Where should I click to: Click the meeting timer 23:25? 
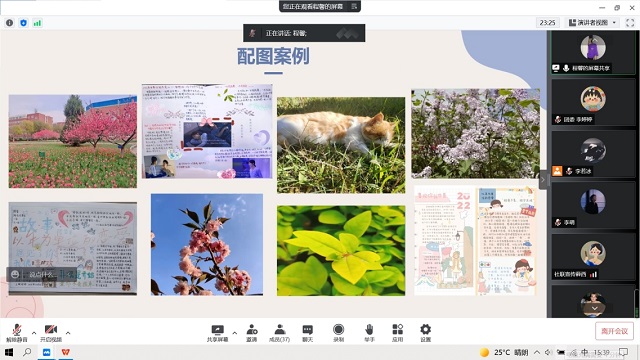(x=547, y=22)
